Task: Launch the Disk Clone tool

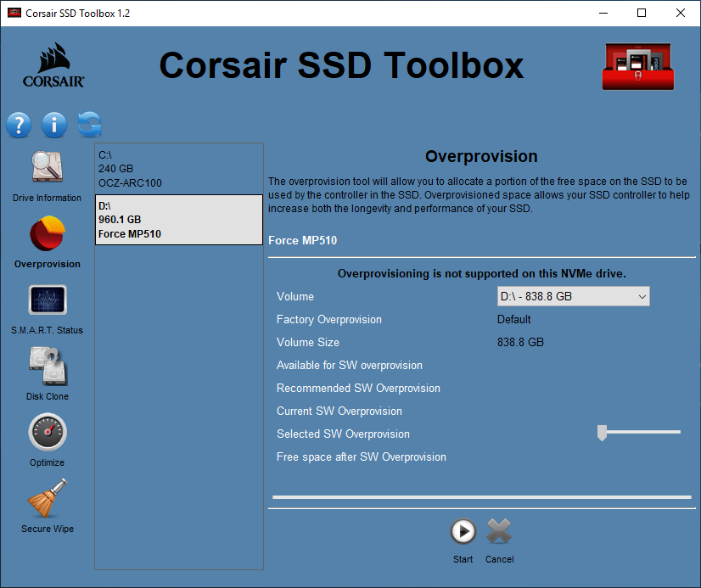Action: pos(47,372)
